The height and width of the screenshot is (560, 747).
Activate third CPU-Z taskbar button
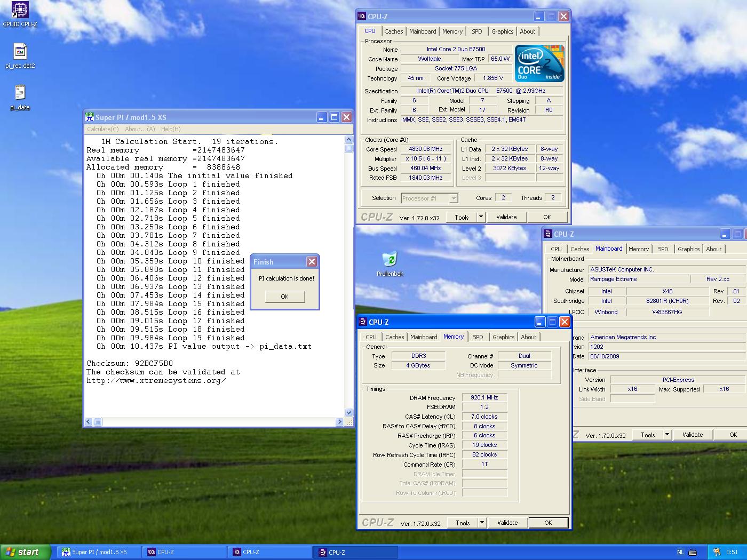tap(356, 553)
